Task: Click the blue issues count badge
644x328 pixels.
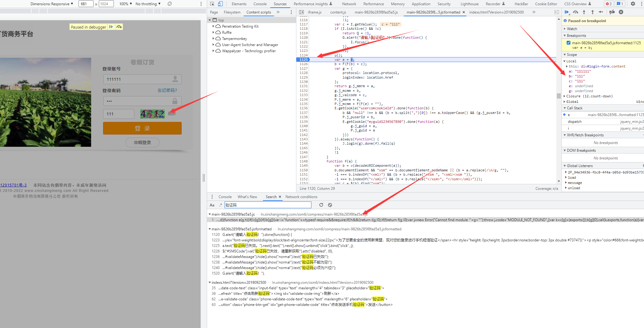Action: [x=620, y=4]
